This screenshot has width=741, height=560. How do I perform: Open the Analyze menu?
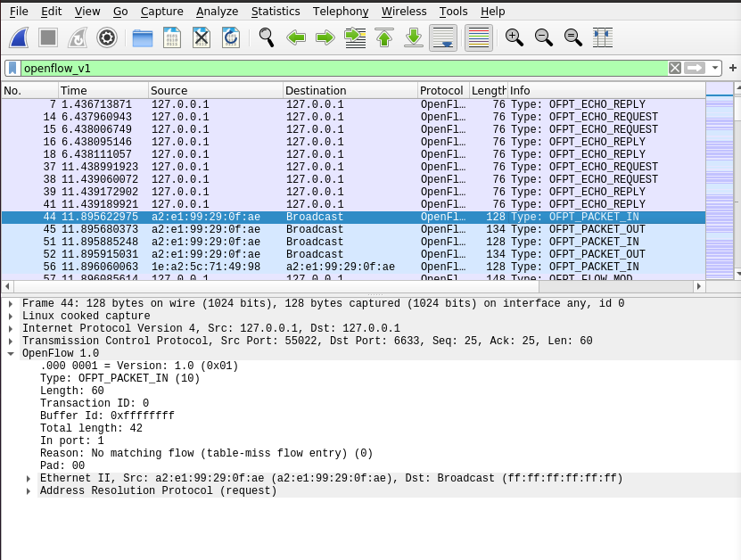[217, 12]
